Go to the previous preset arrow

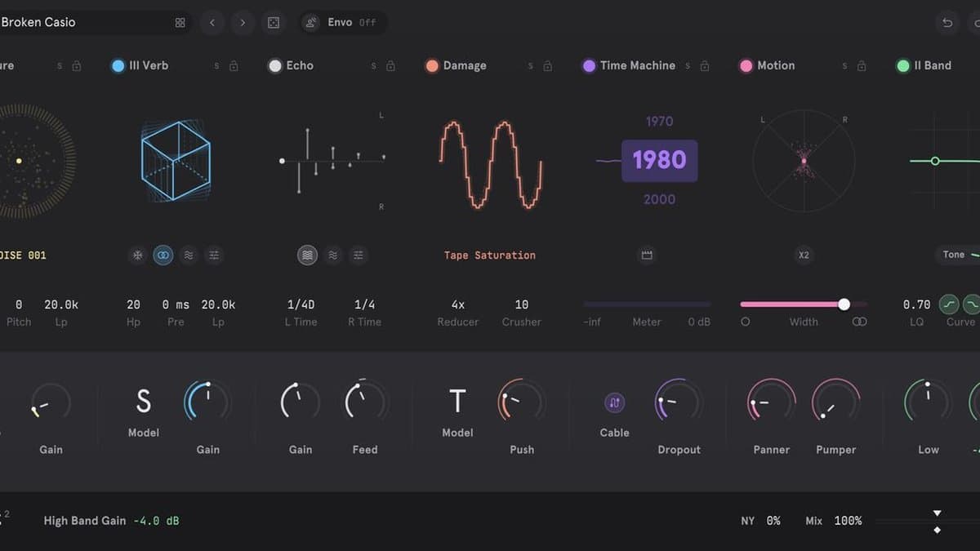pyautogui.click(x=212, y=23)
